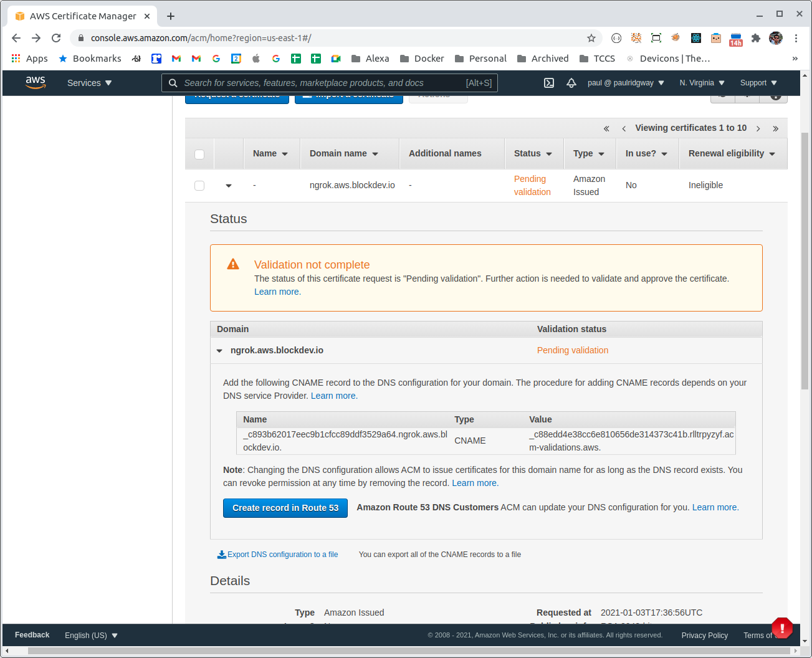Image resolution: width=812 pixels, height=658 pixels.
Task: Click the bookmark star in address bar
Action: pos(591,38)
